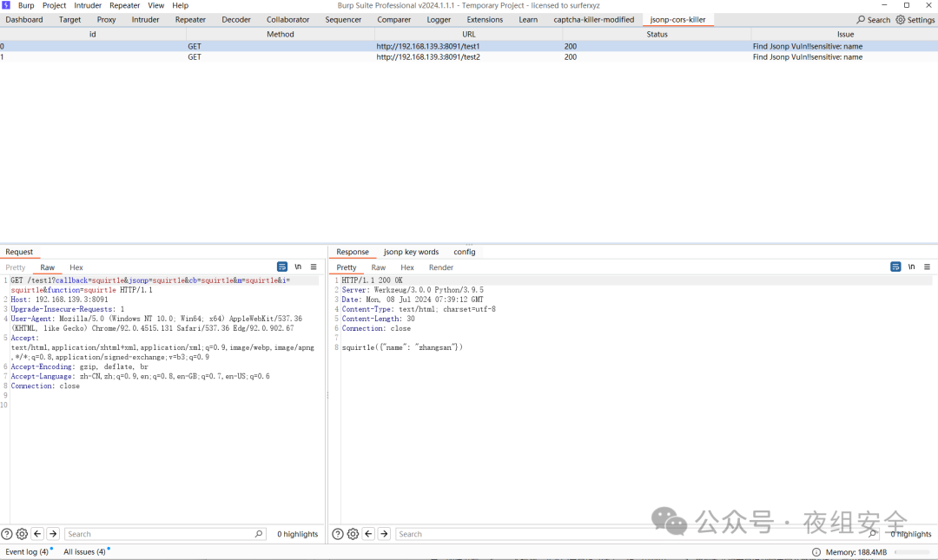The height and width of the screenshot is (560, 938).
Task: Sort table by Issue column header
Action: pyautogui.click(x=845, y=34)
